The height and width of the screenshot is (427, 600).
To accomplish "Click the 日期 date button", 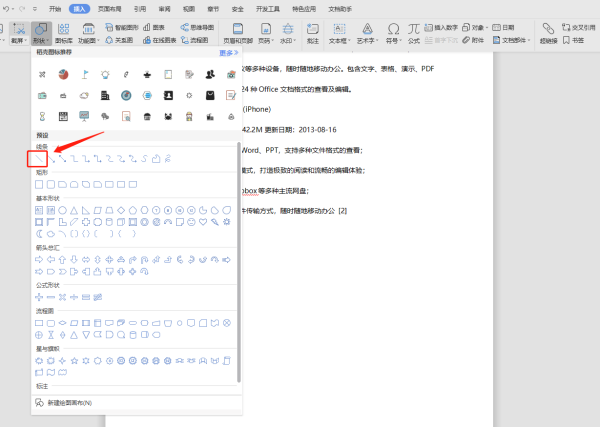I will coord(503,28).
